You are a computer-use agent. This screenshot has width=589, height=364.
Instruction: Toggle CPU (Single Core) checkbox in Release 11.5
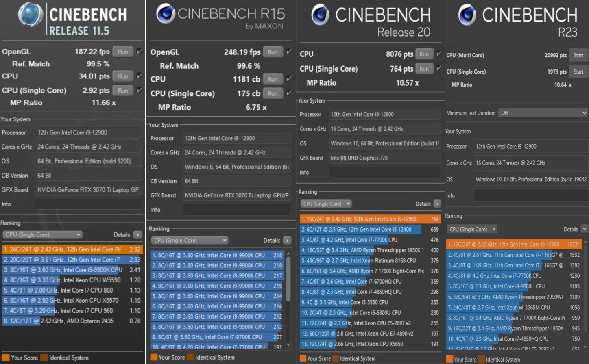(140, 90)
